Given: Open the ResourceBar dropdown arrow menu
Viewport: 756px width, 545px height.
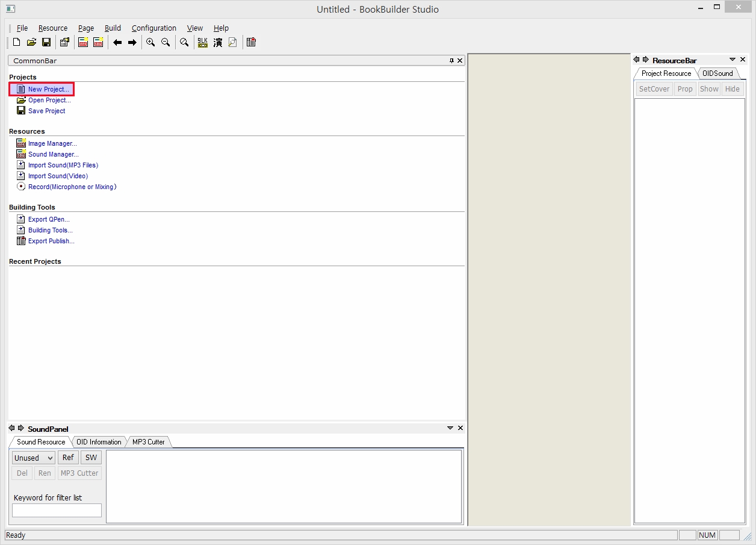Looking at the screenshot, I should coord(733,60).
